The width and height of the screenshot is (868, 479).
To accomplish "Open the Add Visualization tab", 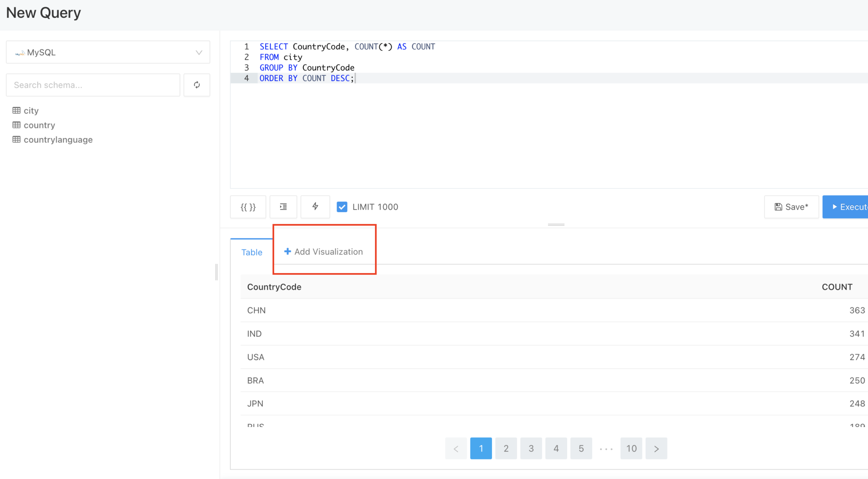I will [x=324, y=251].
